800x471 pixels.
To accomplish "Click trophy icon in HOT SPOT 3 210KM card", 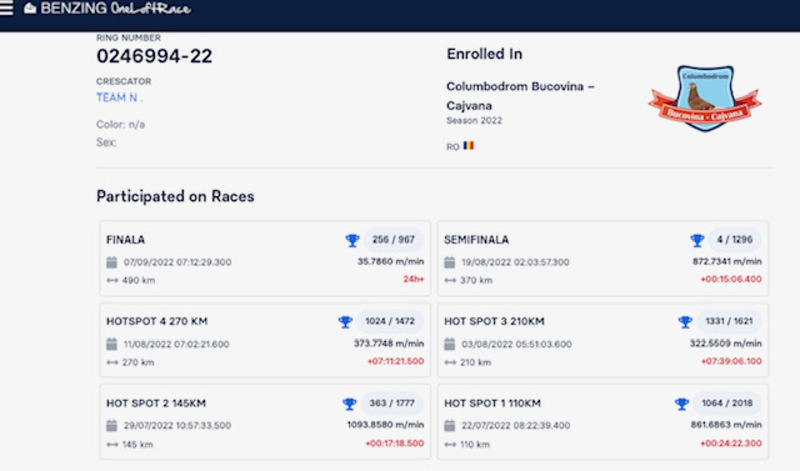I will [x=685, y=322].
